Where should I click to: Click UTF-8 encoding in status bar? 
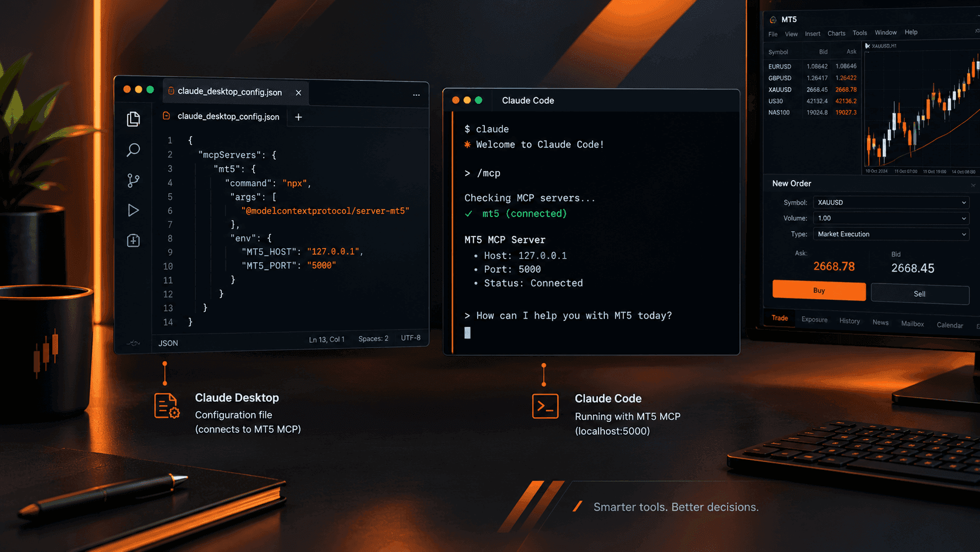point(410,338)
